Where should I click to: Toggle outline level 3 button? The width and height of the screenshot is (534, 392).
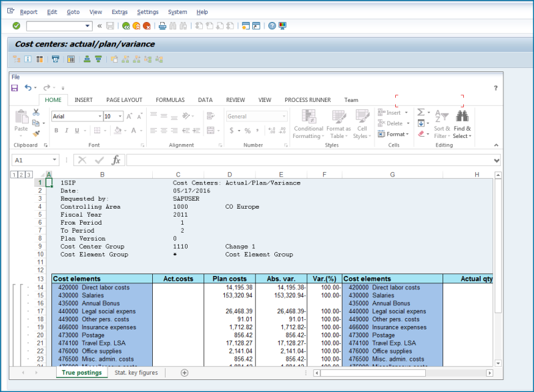tap(28, 175)
